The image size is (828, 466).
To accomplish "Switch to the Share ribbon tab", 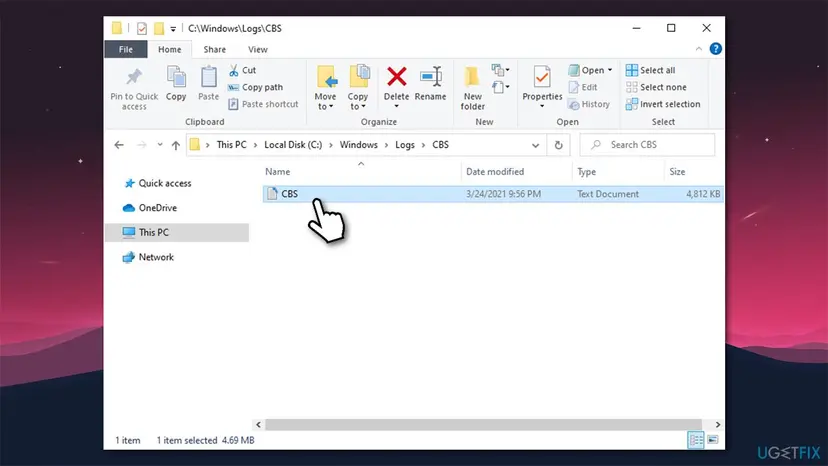I will tap(214, 49).
